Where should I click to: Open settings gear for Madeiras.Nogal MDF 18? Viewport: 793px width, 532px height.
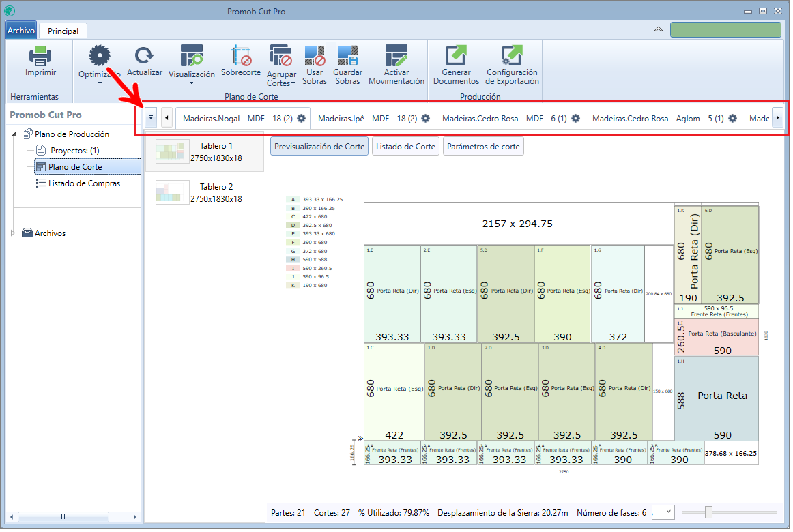pyautogui.click(x=302, y=118)
